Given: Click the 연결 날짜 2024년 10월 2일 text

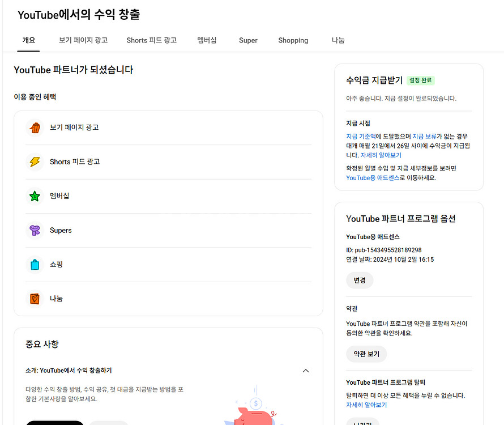Looking at the screenshot, I should tap(390, 260).
